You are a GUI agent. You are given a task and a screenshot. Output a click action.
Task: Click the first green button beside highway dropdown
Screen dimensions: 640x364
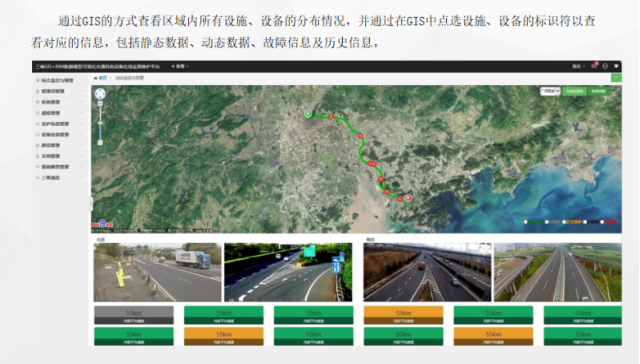tap(573, 92)
